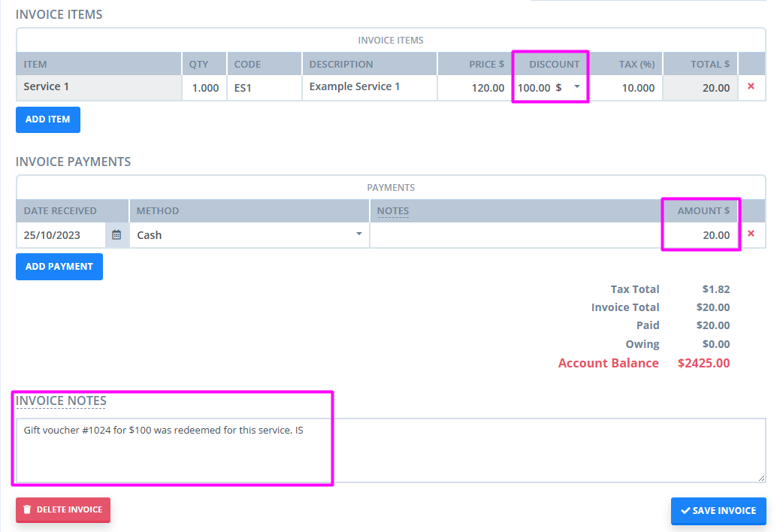Save the invoice
The height and width of the screenshot is (532, 780).
718,511
